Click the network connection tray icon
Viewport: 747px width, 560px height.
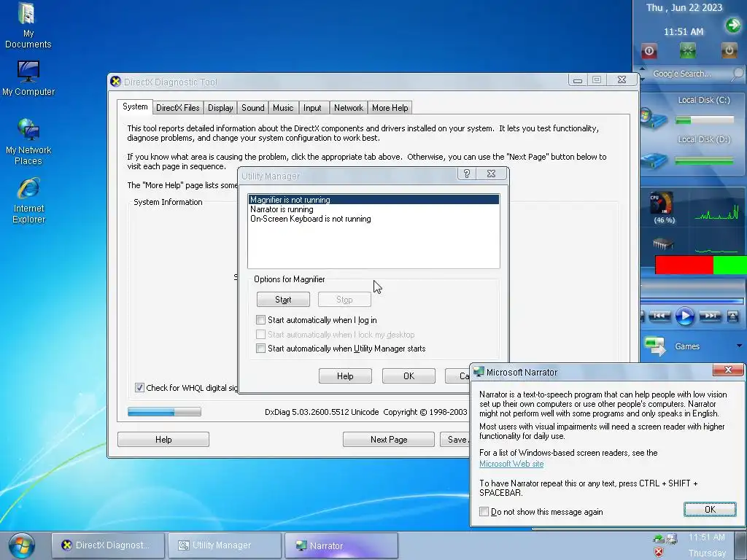672,539
